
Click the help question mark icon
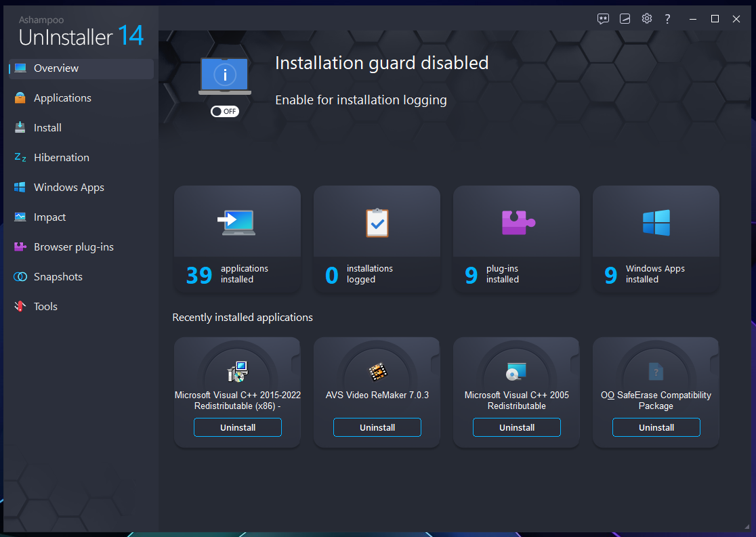pyautogui.click(x=667, y=19)
